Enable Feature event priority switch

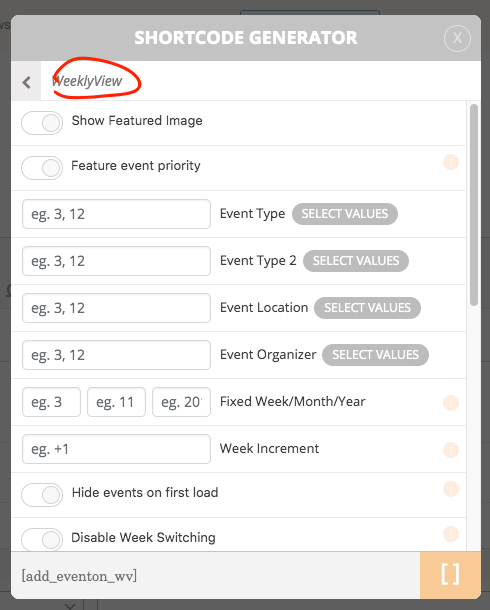[x=42, y=168]
